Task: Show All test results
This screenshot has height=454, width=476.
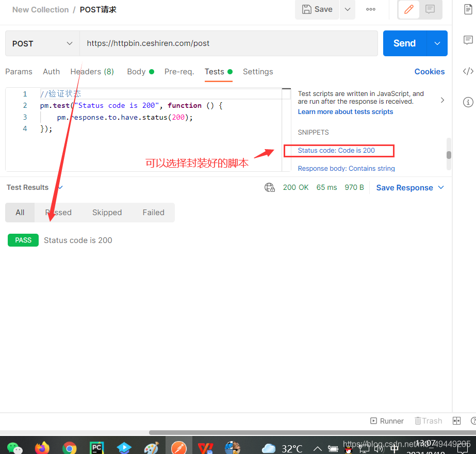Action: 20,213
